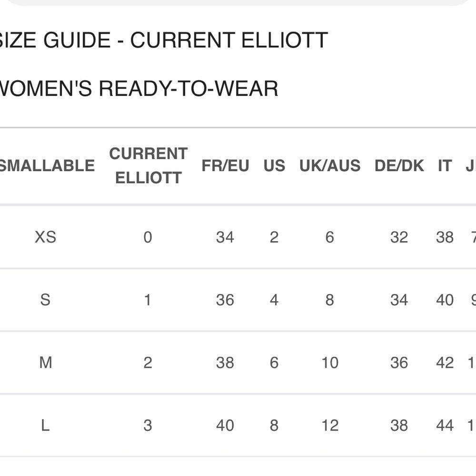The height and width of the screenshot is (476, 476).
Task: Select the S size row label
Action: click(45, 300)
